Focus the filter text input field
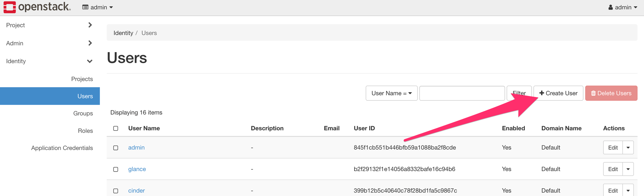This screenshot has height=196, width=644. 462,93
